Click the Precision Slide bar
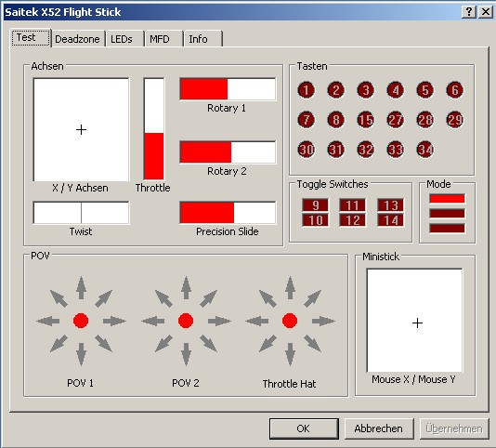The image size is (496, 448). pos(228,213)
